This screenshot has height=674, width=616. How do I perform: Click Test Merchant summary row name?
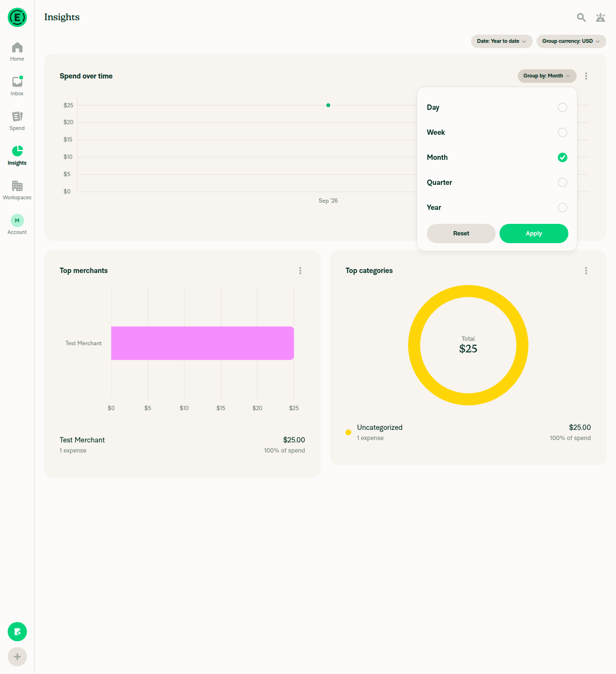pyautogui.click(x=82, y=440)
